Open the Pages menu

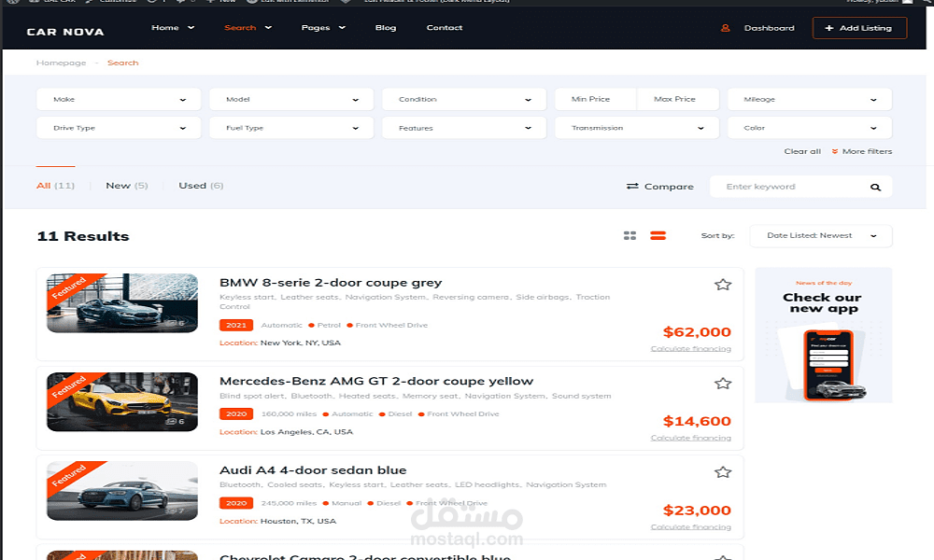click(x=323, y=27)
